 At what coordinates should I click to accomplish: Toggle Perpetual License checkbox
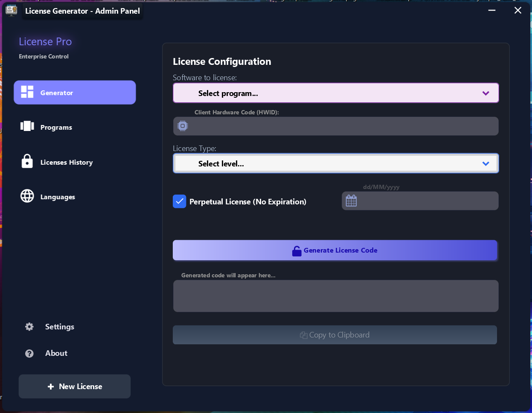click(180, 201)
